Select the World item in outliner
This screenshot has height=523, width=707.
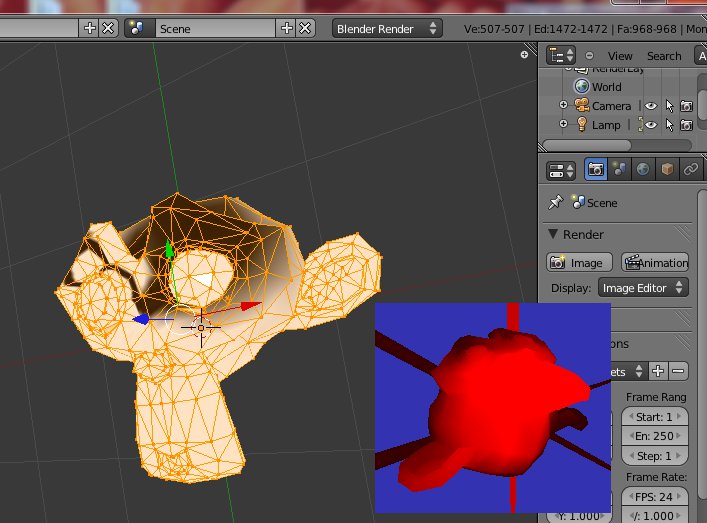tap(606, 87)
